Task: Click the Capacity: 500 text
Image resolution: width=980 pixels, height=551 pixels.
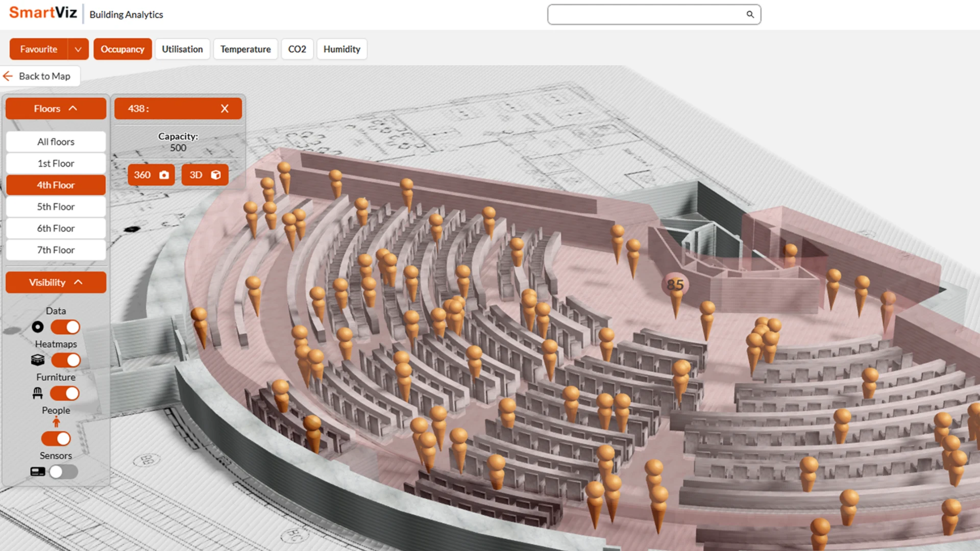Action: [x=178, y=142]
